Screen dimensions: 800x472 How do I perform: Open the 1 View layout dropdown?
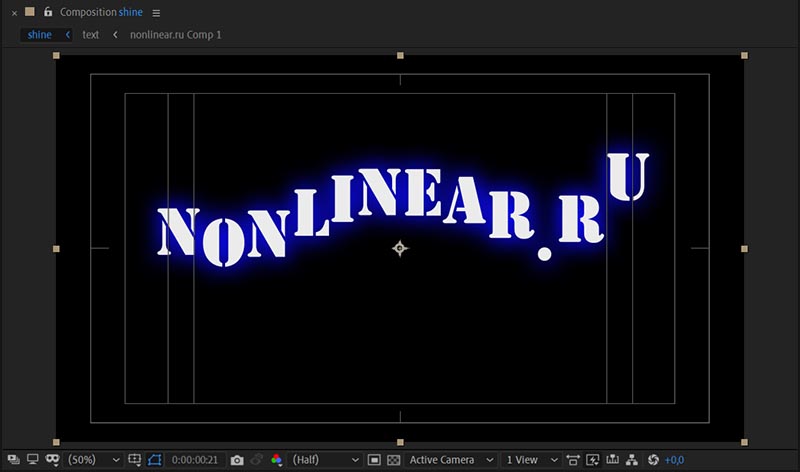[x=531, y=460]
